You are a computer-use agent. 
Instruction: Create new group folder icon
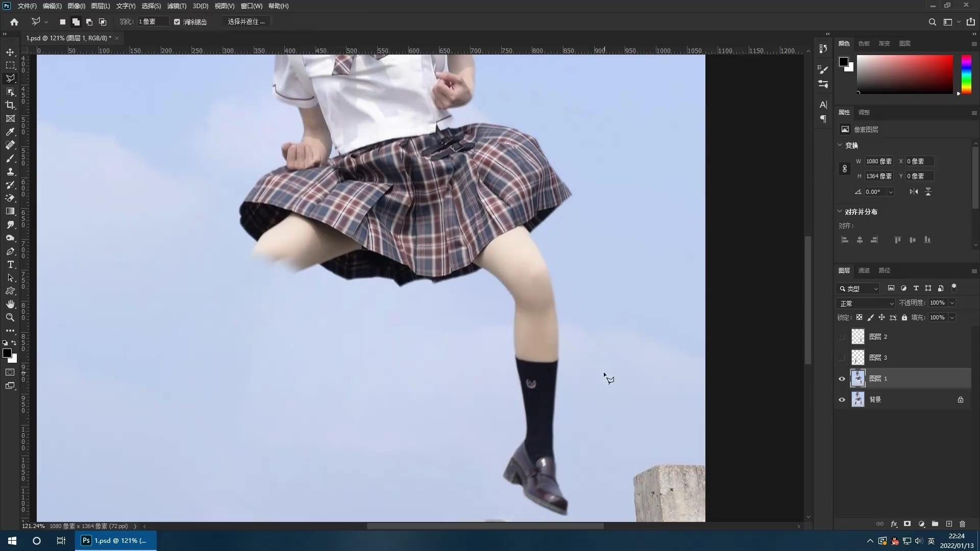coord(935,524)
